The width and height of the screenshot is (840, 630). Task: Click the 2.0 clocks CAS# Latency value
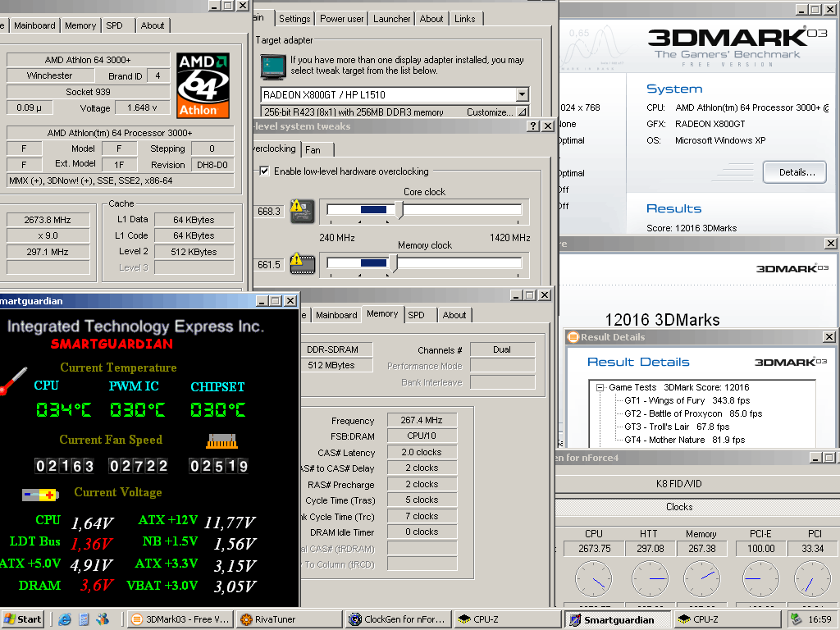click(x=422, y=452)
